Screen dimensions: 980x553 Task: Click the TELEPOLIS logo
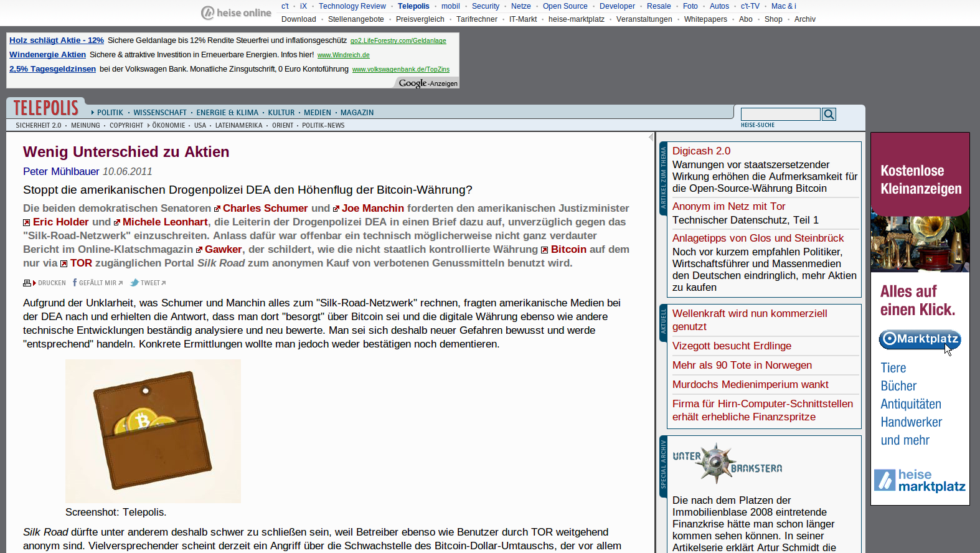tap(46, 108)
